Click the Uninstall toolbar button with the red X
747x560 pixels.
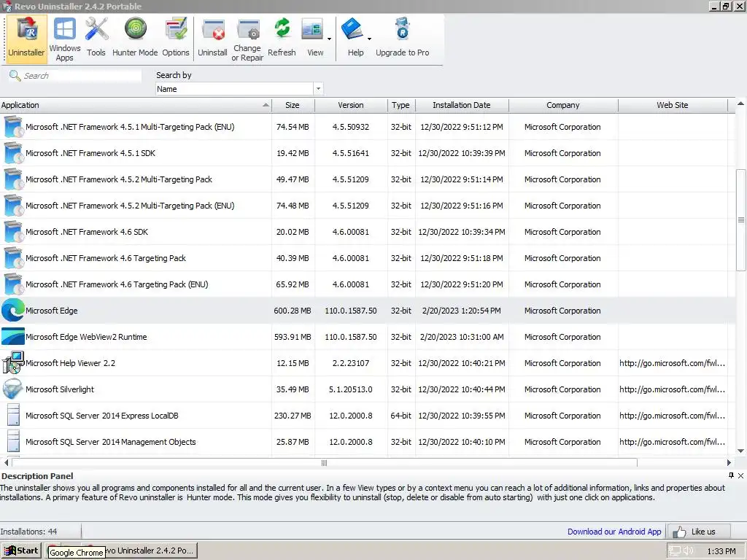tap(212, 38)
